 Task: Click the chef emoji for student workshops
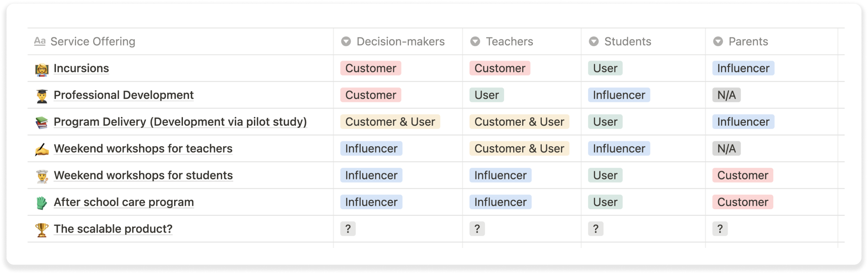42,176
